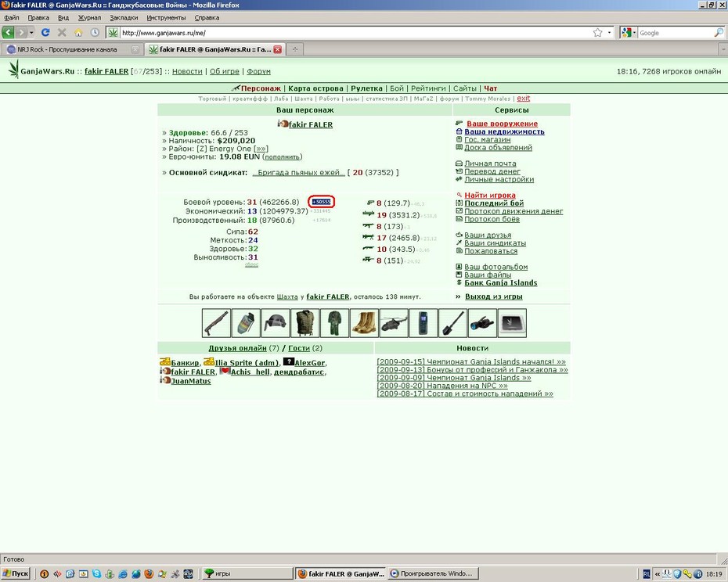Click the search magnifier icon in Google box
The height and width of the screenshot is (582, 728).
[x=719, y=33]
